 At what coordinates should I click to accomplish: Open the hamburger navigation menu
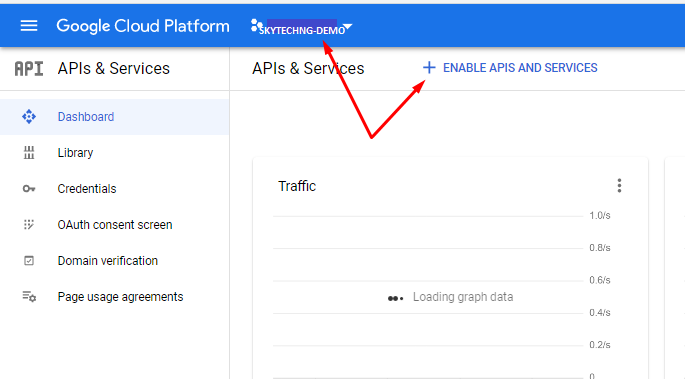29,26
